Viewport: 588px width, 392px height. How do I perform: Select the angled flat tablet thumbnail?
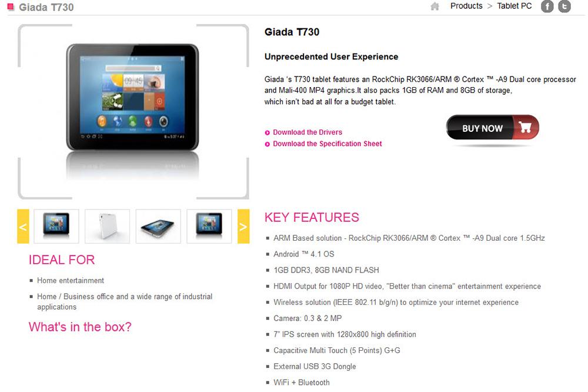pos(158,227)
